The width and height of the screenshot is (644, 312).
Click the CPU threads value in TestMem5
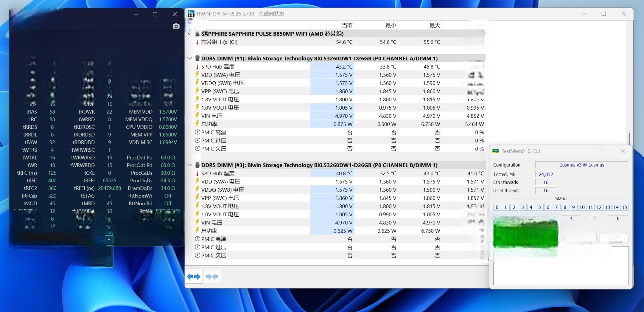tap(546, 183)
